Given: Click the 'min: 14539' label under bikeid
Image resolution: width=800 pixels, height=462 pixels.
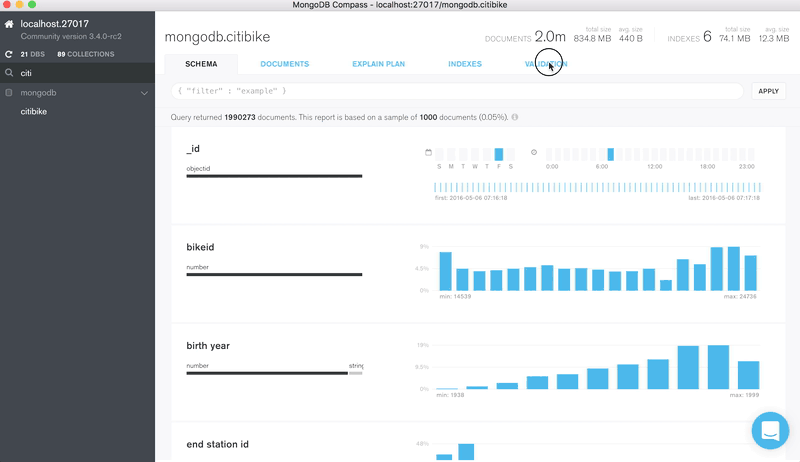Looking at the screenshot, I should click(455, 296).
